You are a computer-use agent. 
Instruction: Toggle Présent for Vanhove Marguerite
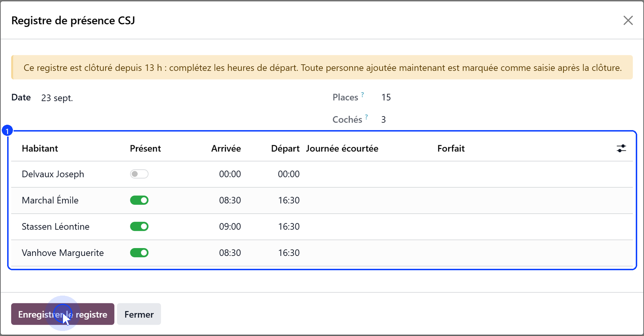click(x=139, y=253)
